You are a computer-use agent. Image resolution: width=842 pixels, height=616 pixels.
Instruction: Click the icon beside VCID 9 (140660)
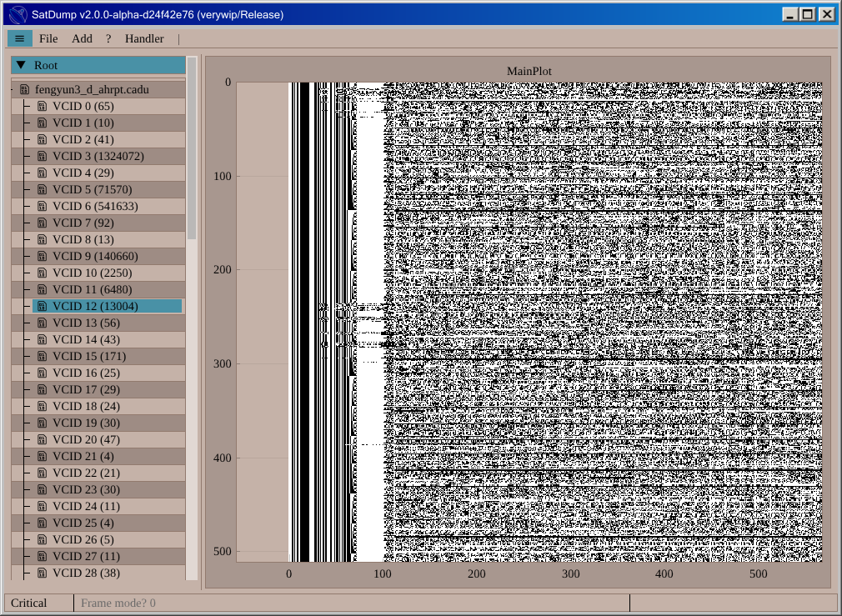[x=42, y=256]
